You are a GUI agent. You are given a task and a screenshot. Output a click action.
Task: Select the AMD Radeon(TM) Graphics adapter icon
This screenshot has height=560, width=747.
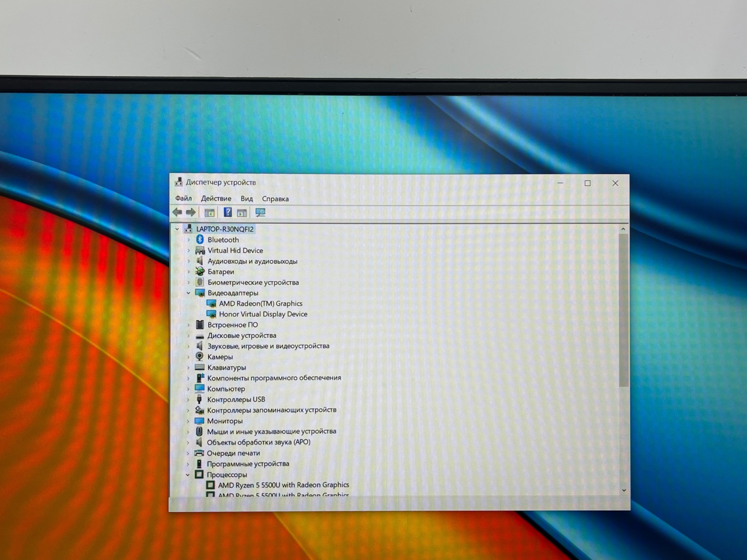[211, 304]
